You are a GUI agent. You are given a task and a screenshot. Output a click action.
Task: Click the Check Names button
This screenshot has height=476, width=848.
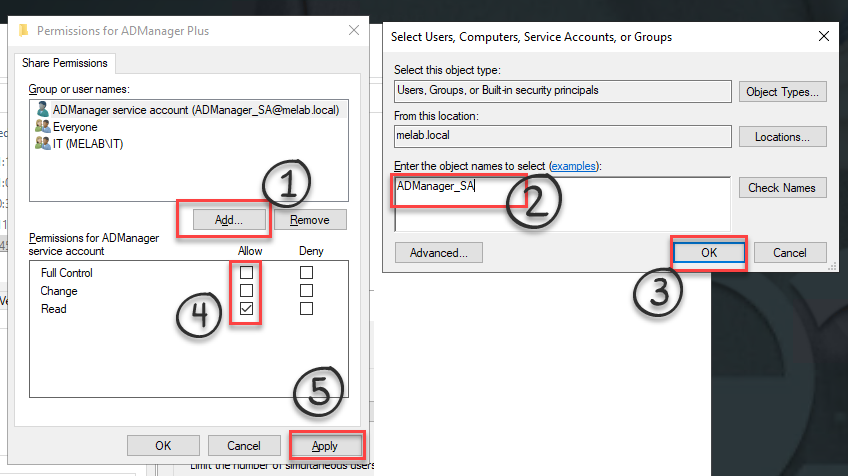(x=783, y=188)
